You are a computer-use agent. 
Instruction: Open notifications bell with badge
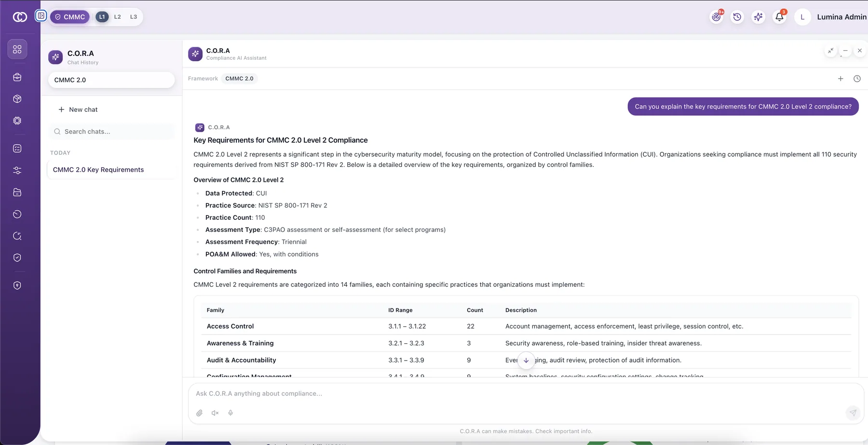point(780,17)
